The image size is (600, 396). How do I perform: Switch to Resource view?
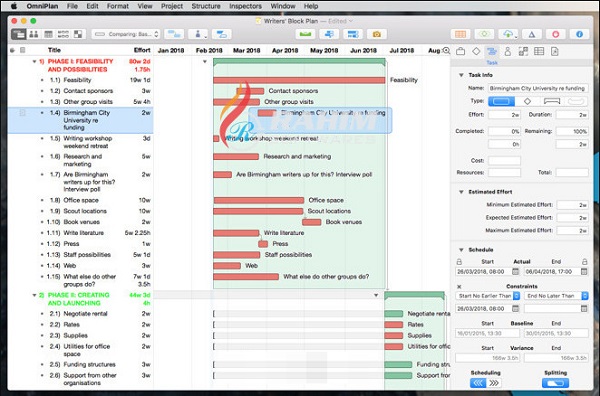pyautogui.click(x=34, y=34)
